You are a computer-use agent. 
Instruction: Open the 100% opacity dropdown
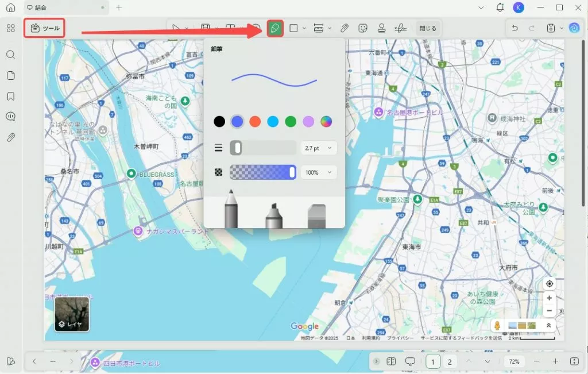pyautogui.click(x=318, y=172)
